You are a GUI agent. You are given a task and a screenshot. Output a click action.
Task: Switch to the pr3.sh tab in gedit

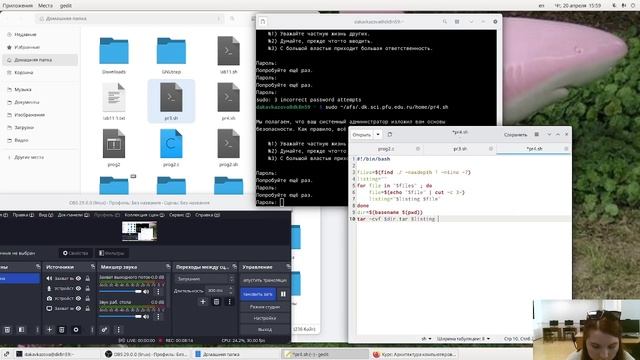tap(460, 149)
